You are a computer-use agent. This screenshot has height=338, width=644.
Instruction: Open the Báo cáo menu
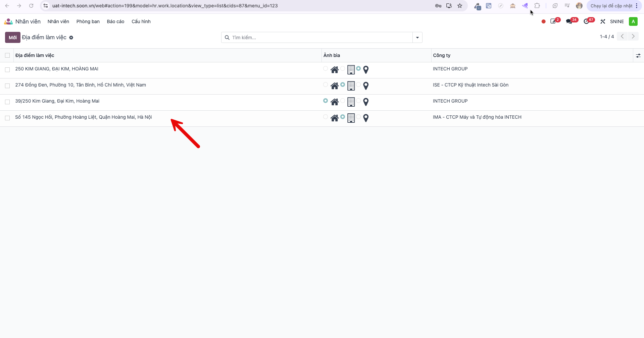click(x=115, y=21)
